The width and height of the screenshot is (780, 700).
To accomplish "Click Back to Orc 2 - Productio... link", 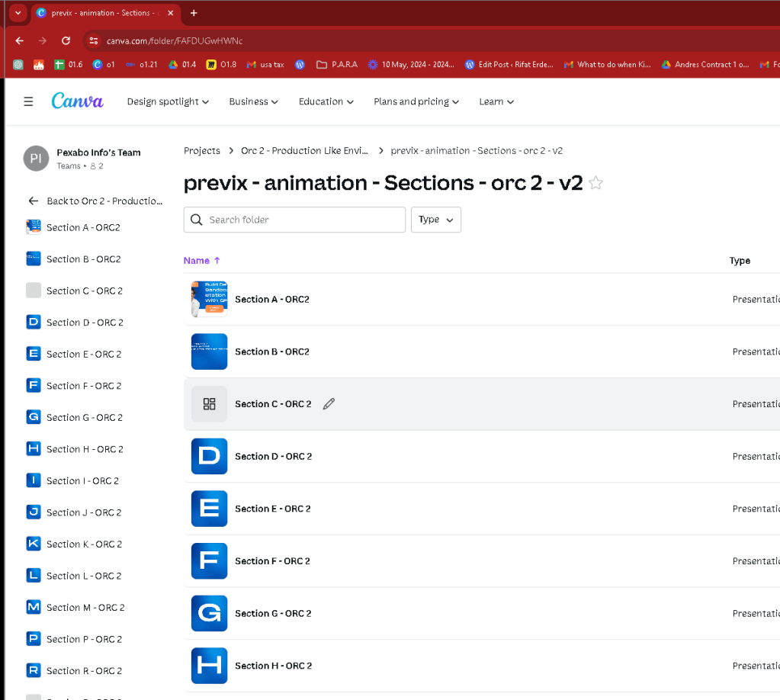I will (x=104, y=201).
